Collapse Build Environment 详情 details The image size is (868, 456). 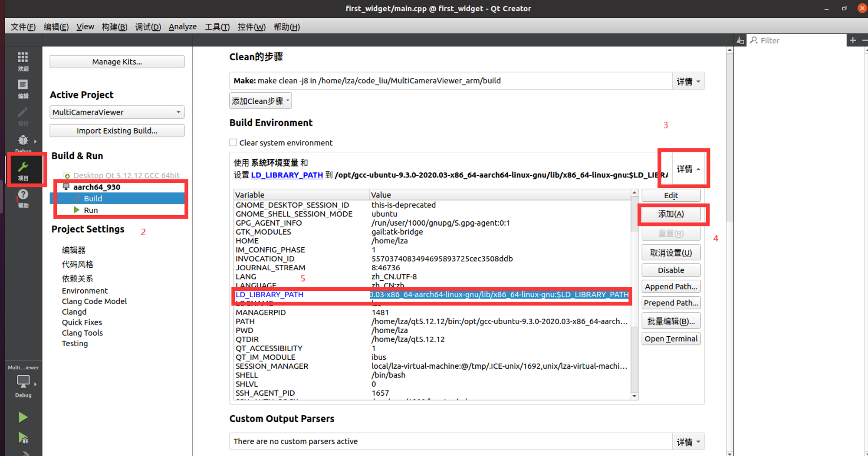click(688, 169)
